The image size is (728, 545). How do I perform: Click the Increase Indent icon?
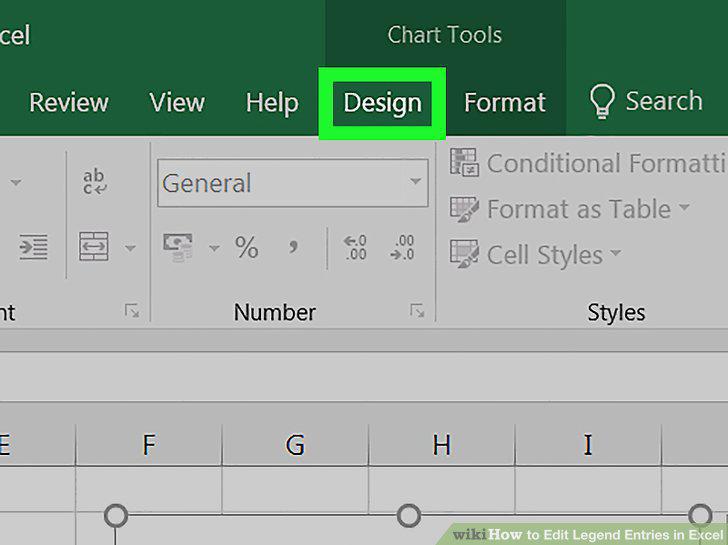[x=33, y=247]
